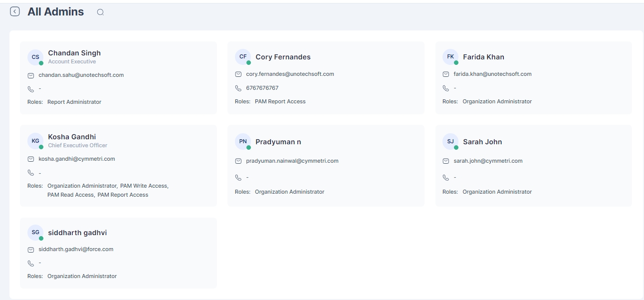The height and width of the screenshot is (300, 644).
Task: Click email siddharth.gadhvi@force.com
Action: point(76,249)
